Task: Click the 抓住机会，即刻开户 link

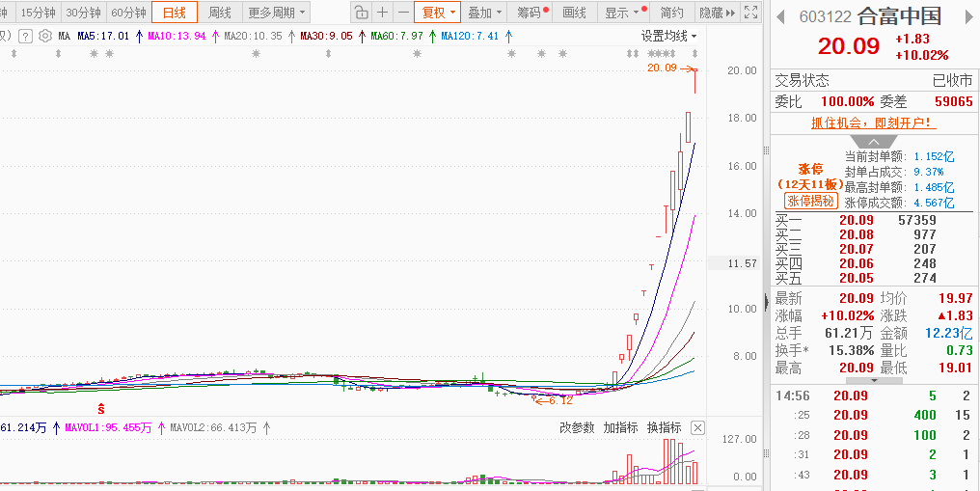Action: [874, 123]
